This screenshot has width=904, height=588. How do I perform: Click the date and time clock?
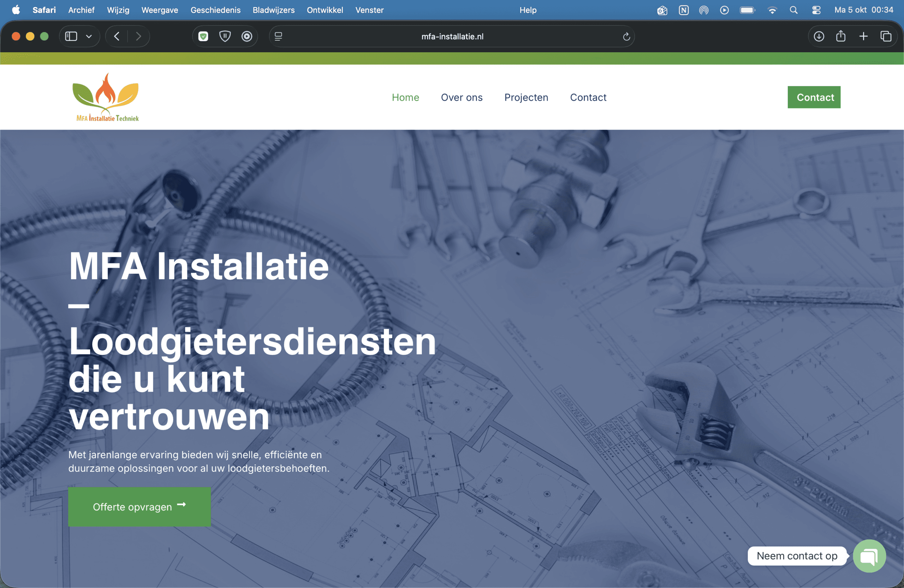[x=863, y=10]
